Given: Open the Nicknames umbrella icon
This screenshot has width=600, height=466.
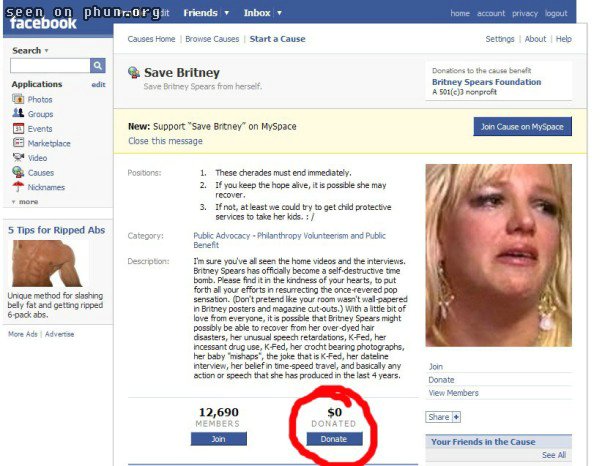Looking at the screenshot, I should coord(18,187).
